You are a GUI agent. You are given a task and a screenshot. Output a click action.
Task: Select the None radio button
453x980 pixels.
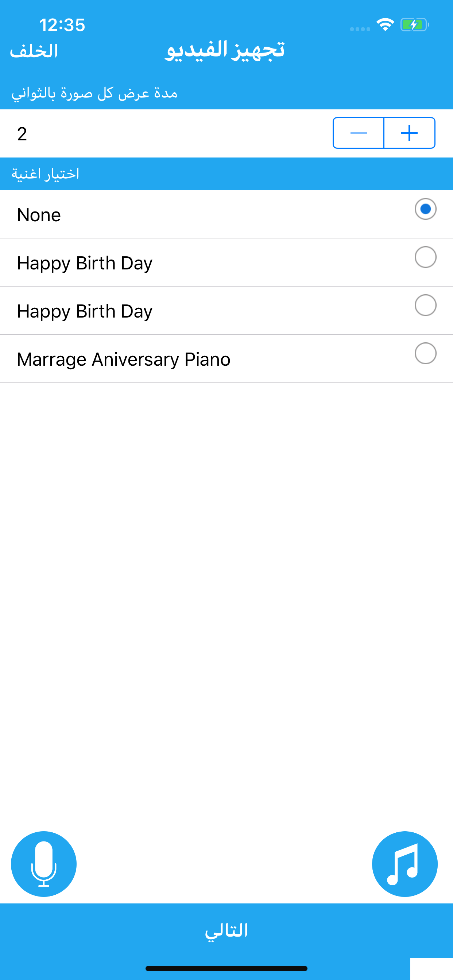tap(425, 209)
